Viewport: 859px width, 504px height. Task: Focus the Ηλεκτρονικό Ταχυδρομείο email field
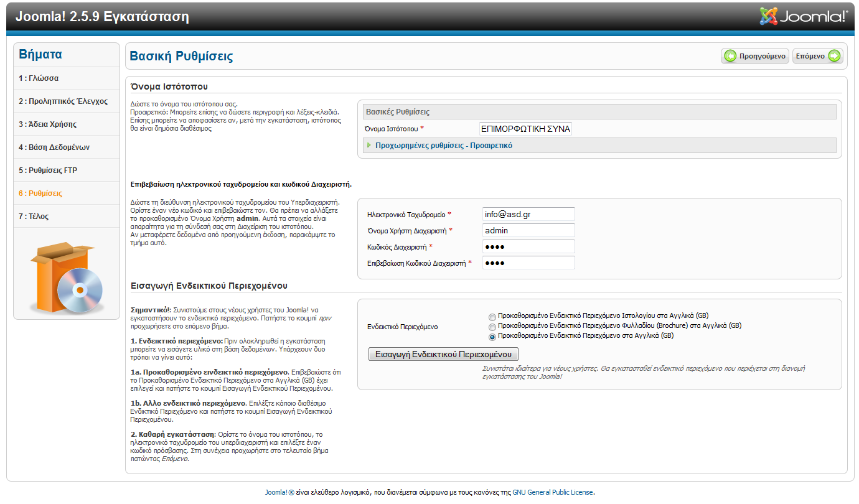[528, 214]
